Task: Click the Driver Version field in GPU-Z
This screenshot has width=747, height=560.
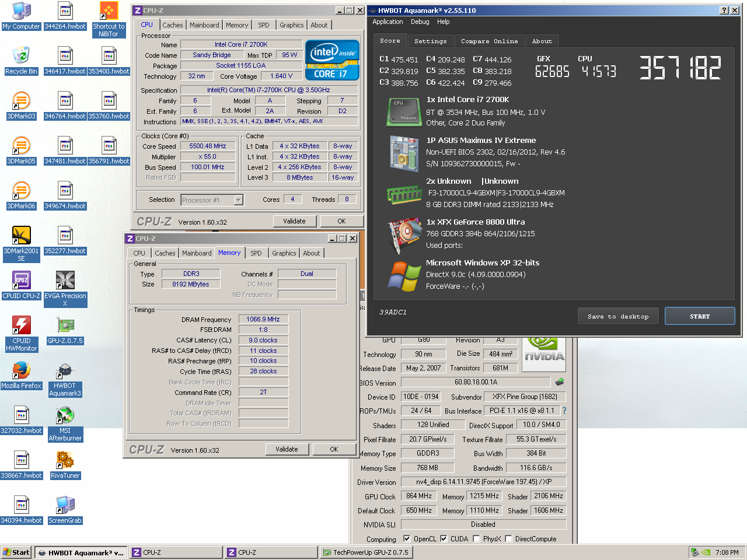Action: point(483,482)
